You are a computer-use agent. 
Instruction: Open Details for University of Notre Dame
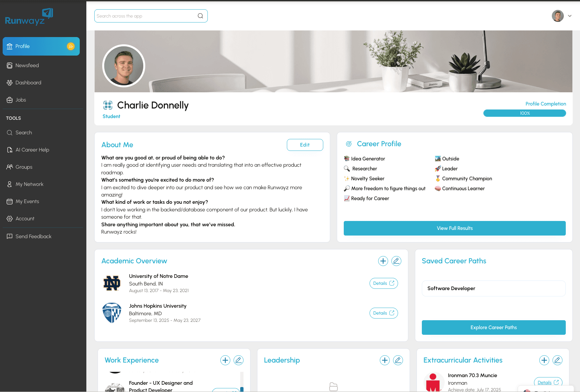click(384, 283)
